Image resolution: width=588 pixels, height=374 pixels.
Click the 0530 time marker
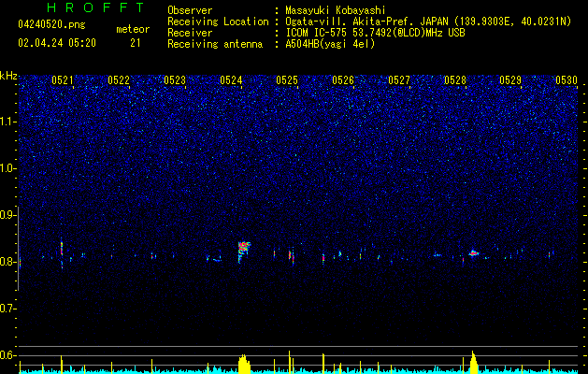pyautogui.click(x=566, y=79)
